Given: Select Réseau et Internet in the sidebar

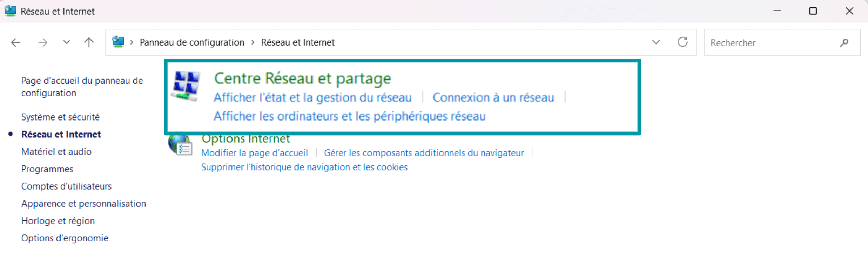Looking at the screenshot, I should click(x=61, y=134).
